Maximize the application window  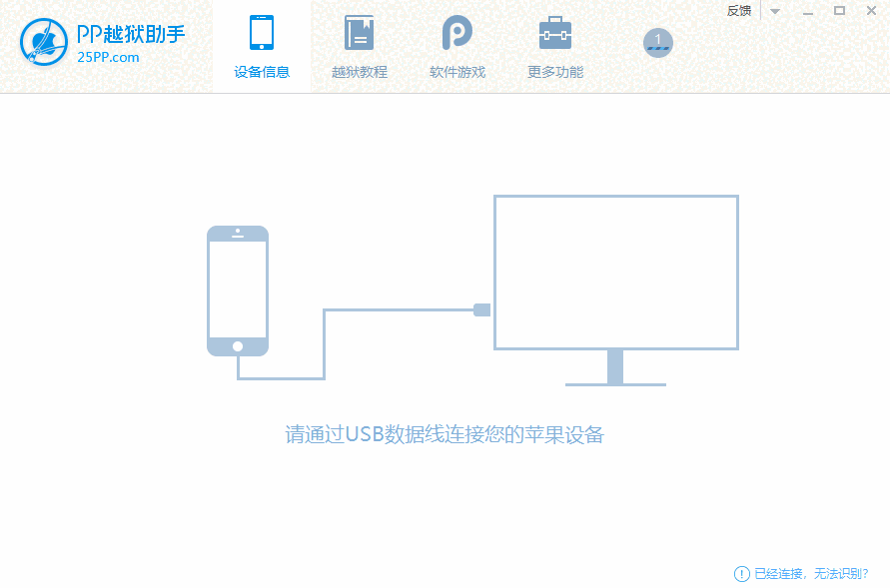point(840,11)
